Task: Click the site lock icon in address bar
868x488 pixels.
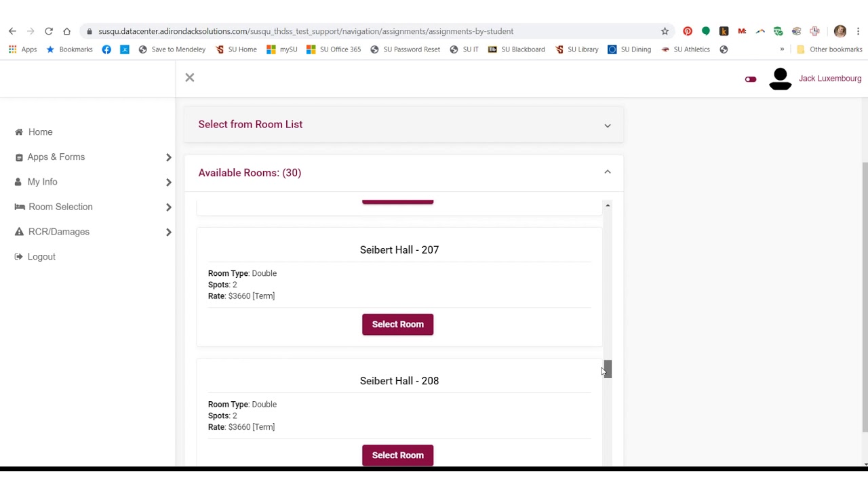Action: pos(89,31)
